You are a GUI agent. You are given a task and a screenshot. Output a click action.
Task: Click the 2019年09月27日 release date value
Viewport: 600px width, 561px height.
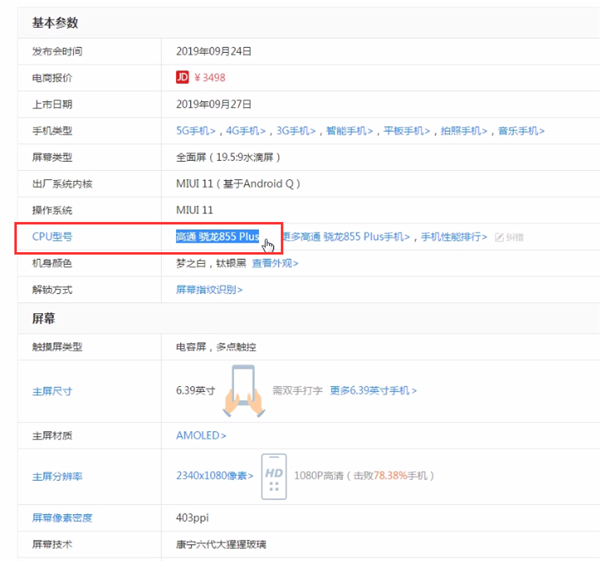[214, 104]
